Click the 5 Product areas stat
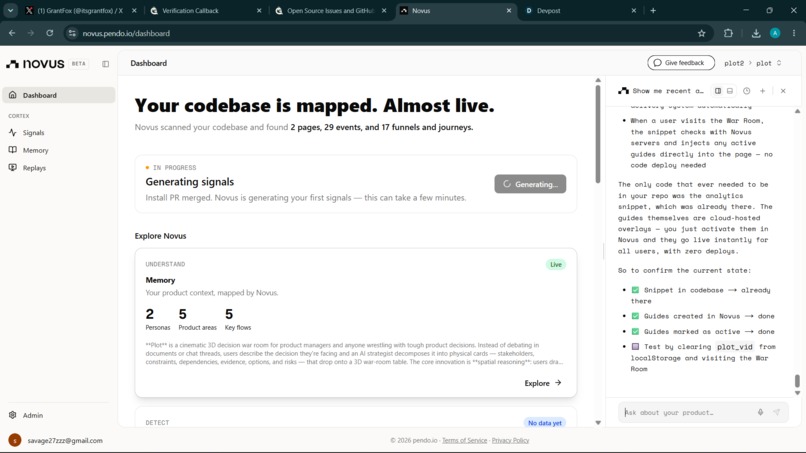Screen dimensions: 806x453 197,319
